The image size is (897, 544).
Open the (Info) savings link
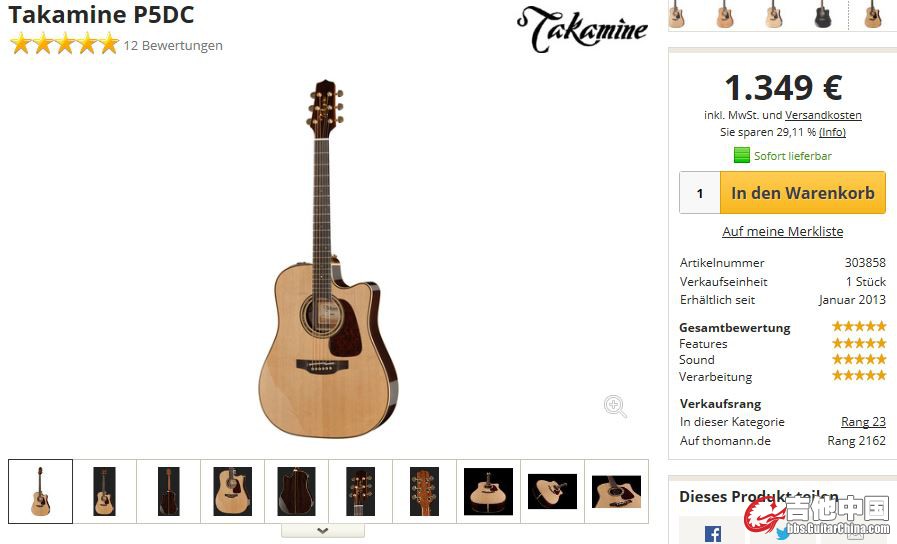832,132
